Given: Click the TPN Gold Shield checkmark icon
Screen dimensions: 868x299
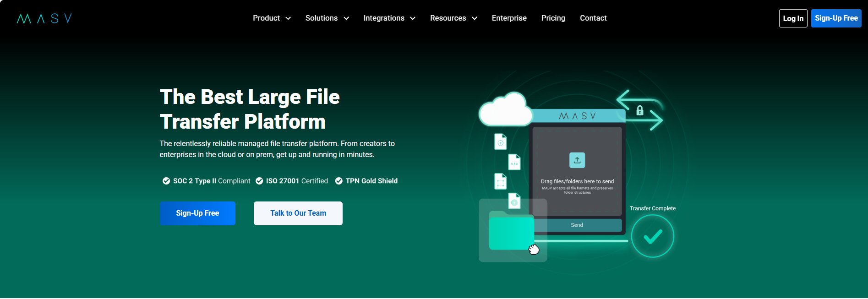Looking at the screenshot, I should [x=339, y=181].
